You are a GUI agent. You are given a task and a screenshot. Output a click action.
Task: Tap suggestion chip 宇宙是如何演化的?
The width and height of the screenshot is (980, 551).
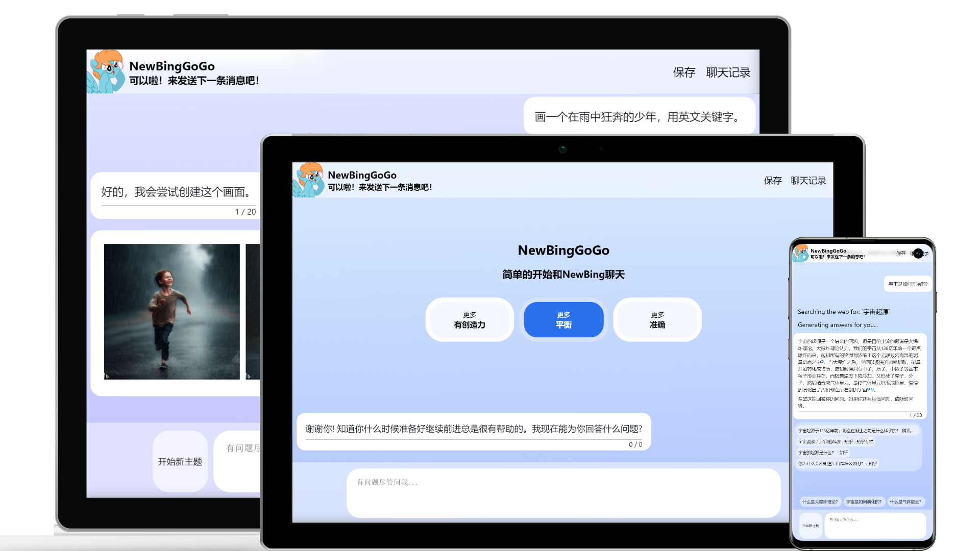pos(864,502)
